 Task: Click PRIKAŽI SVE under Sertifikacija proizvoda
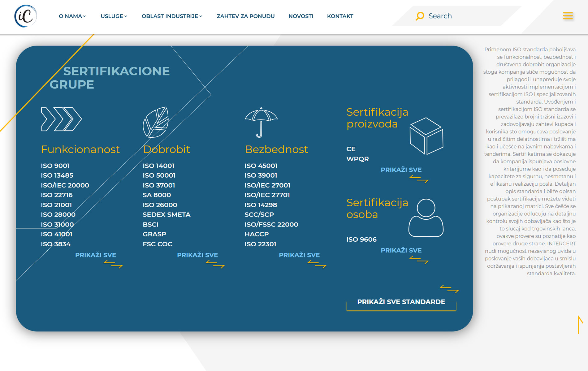401,170
